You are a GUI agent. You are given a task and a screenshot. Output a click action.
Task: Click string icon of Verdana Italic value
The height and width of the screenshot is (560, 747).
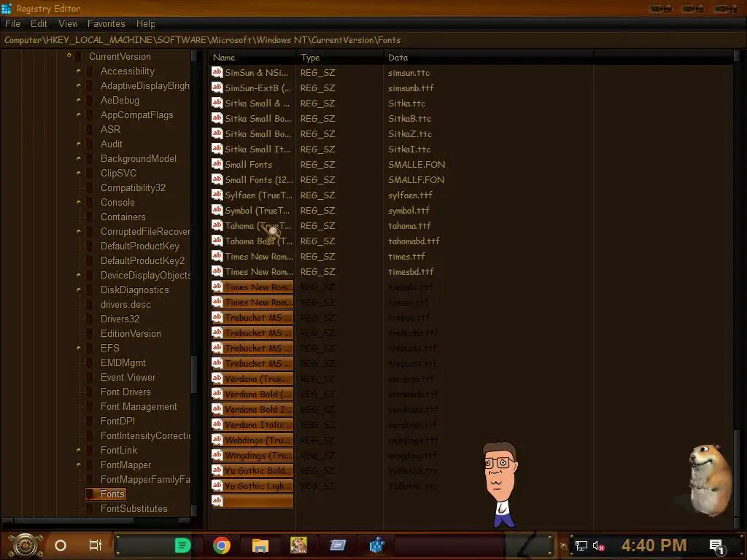(x=217, y=424)
